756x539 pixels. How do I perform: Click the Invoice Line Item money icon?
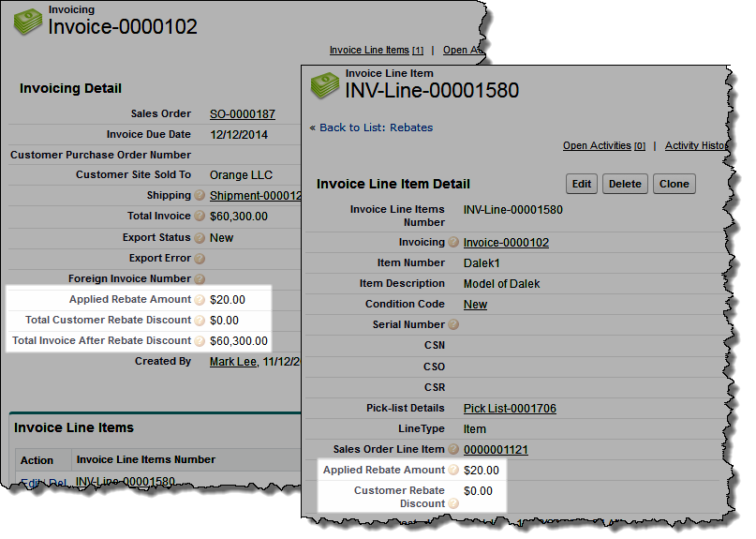click(324, 85)
